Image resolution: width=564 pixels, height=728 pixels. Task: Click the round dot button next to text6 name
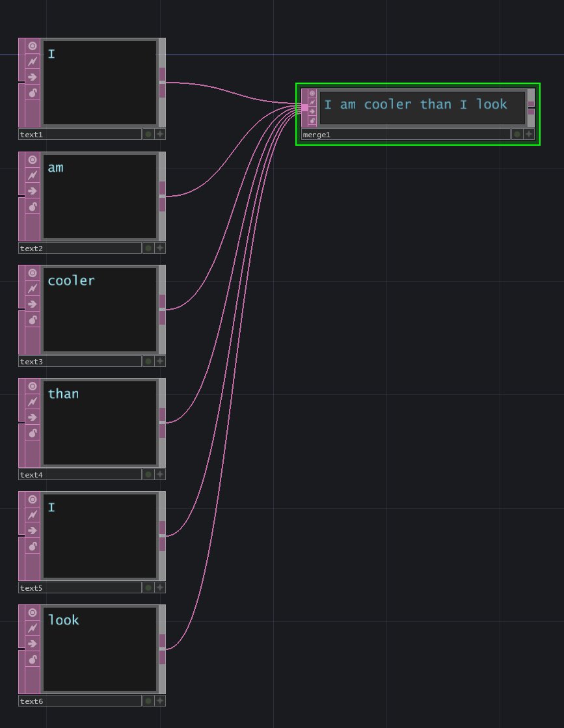pyautogui.click(x=148, y=701)
